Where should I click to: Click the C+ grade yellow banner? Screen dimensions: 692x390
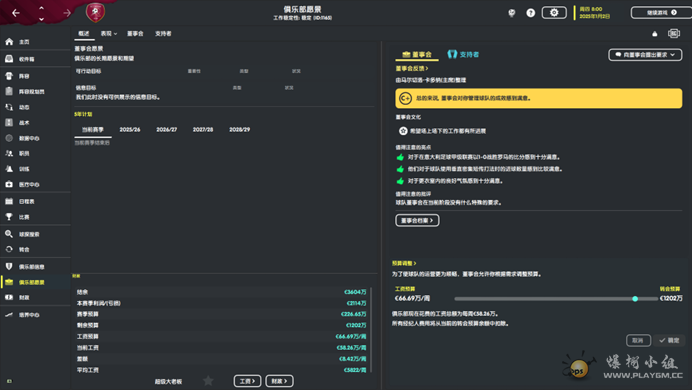[538, 98]
